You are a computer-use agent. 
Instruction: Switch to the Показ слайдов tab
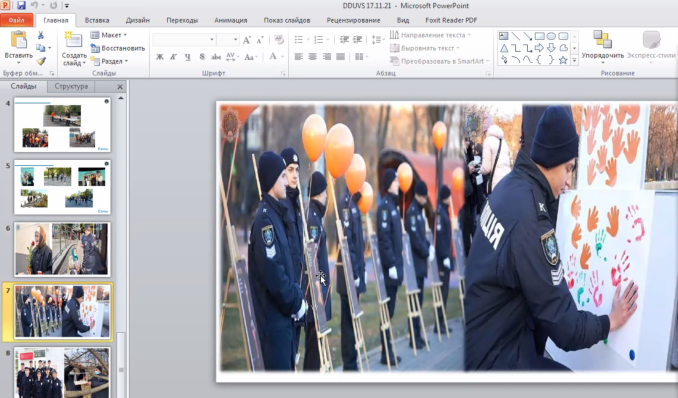coord(287,20)
